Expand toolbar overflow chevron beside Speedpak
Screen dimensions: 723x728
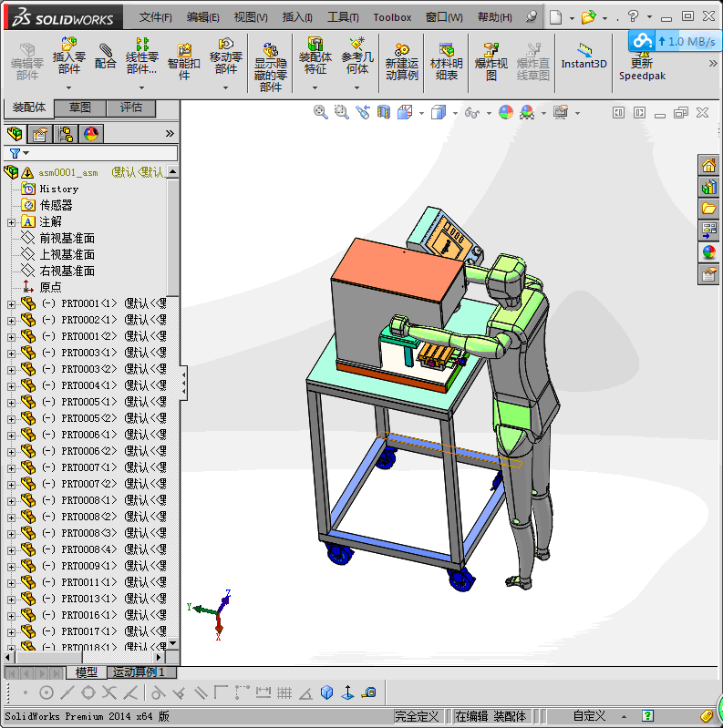point(713,64)
